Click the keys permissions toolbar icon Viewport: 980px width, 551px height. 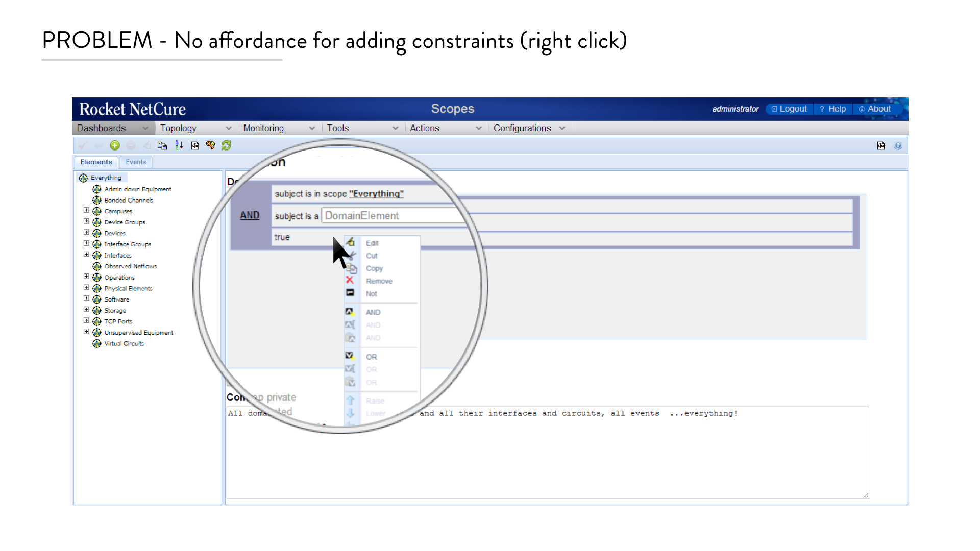point(210,146)
